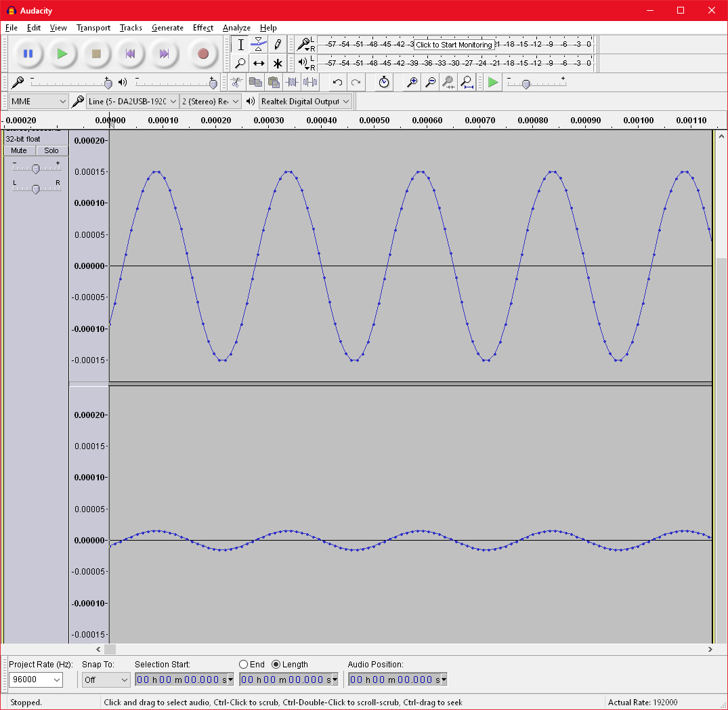Open the Analyze menu
The image size is (728, 710).
point(236,28)
